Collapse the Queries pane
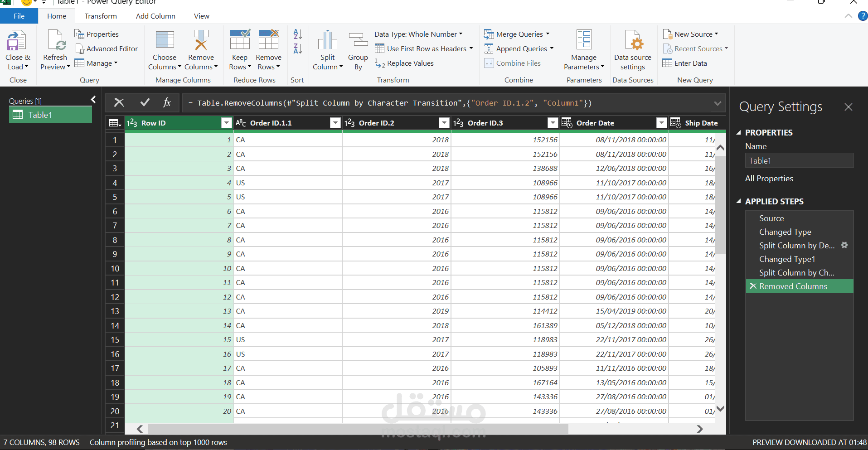The height and width of the screenshot is (450, 868). pyautogui.click(x=93, y=99)
